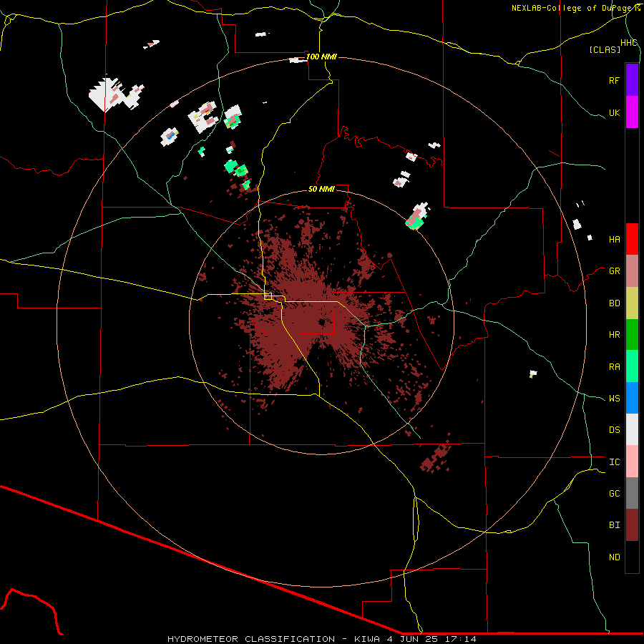The height and width of the screenshot is (644, 644).
Task: Click the 100 NMI range ring label
Action: click(x=321, y=57)
